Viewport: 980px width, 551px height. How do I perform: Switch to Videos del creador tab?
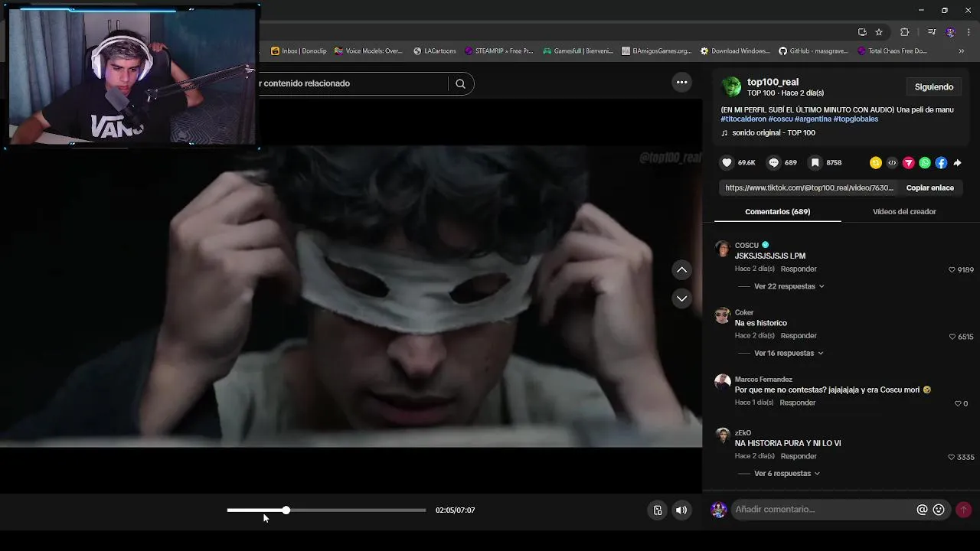tap(904, 211)
